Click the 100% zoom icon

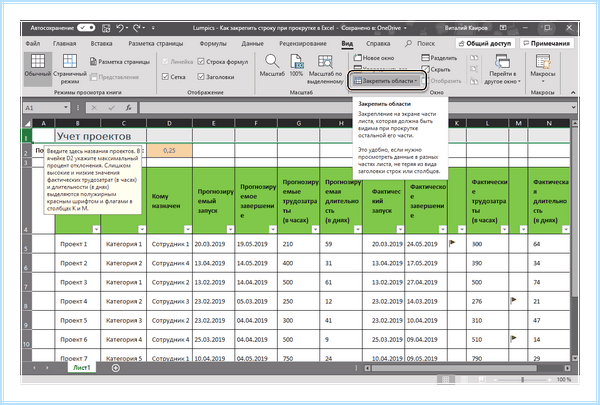point(296,65)
